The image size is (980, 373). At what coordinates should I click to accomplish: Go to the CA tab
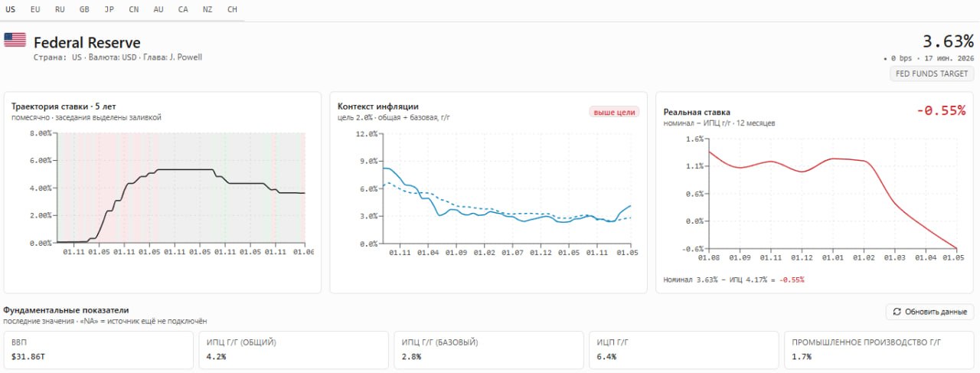[183, 9]
